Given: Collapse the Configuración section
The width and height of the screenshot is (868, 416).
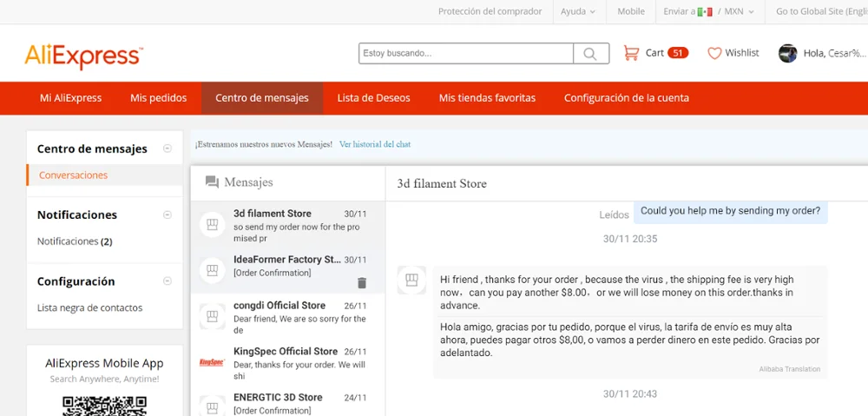Looking at the screenshot, I should point(168,281).
